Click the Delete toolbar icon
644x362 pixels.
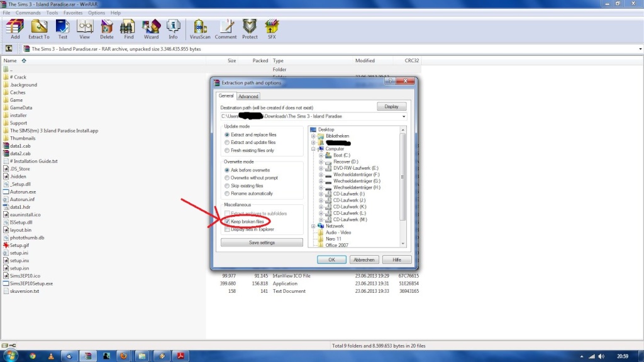coord(107,29)
